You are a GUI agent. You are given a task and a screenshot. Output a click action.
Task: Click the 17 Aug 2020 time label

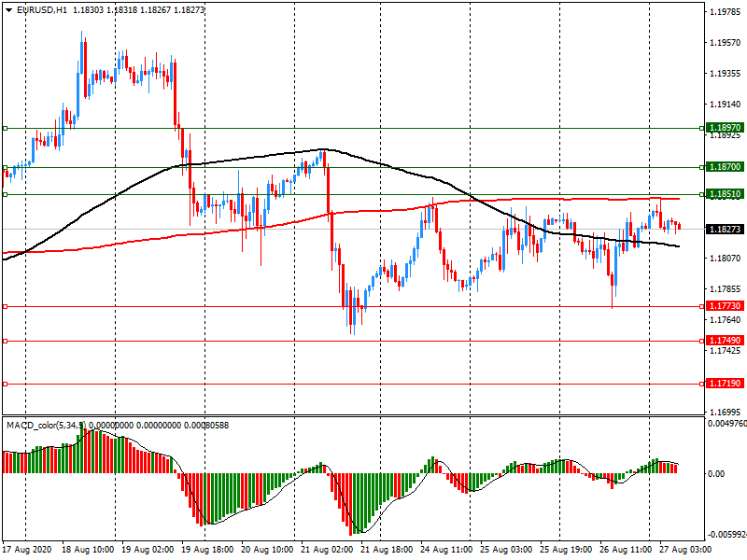pos(26,551)
